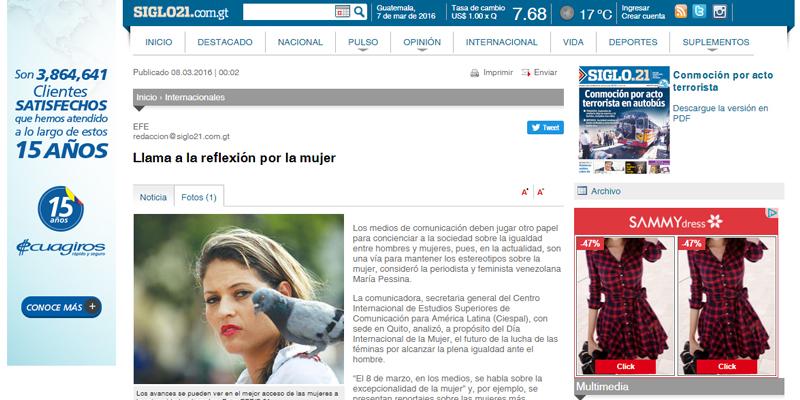800x400 pixels.
Task: Increase article font size
Action: (x=525, y=191)
